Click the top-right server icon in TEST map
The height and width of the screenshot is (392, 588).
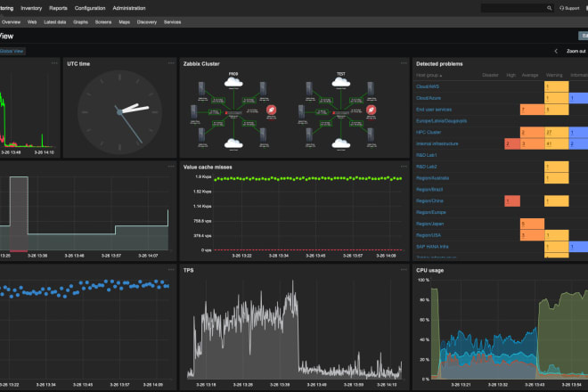pos(371,89)
